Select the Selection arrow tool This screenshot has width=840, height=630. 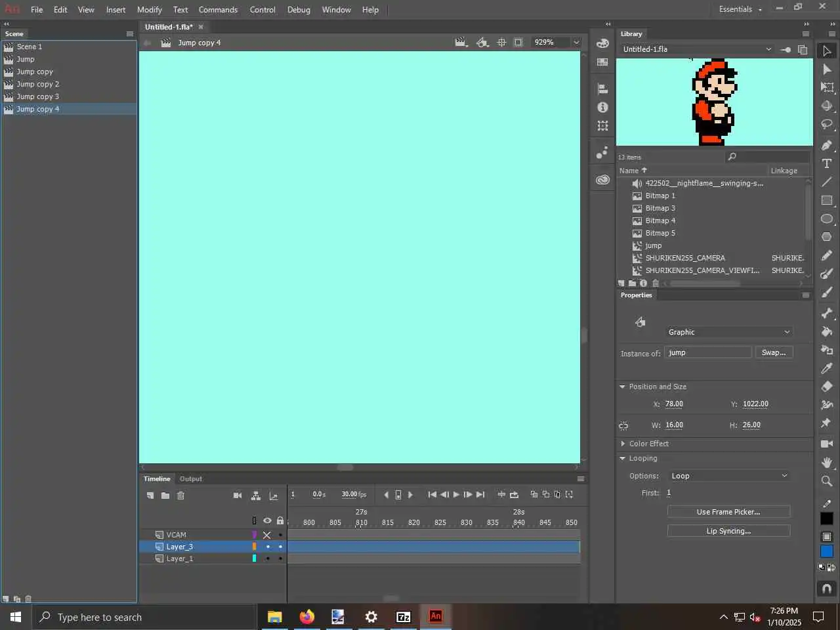point(827,51)
